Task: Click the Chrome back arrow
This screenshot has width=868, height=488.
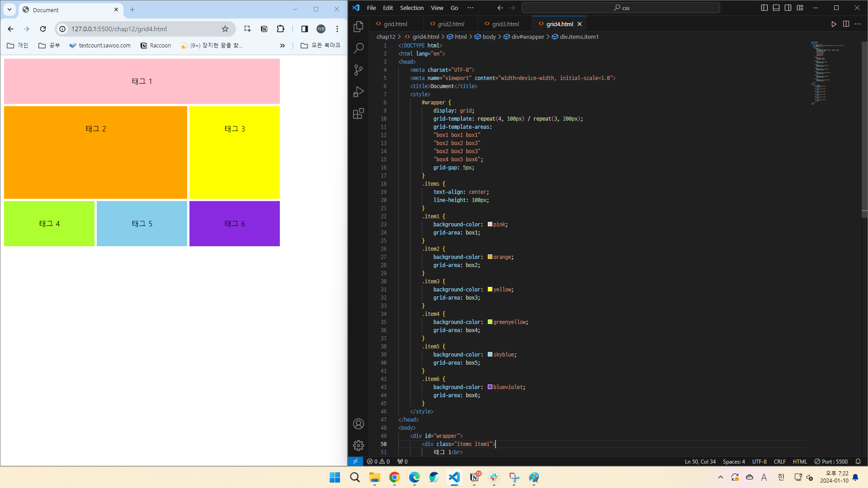Action: (x=10, y=29)
